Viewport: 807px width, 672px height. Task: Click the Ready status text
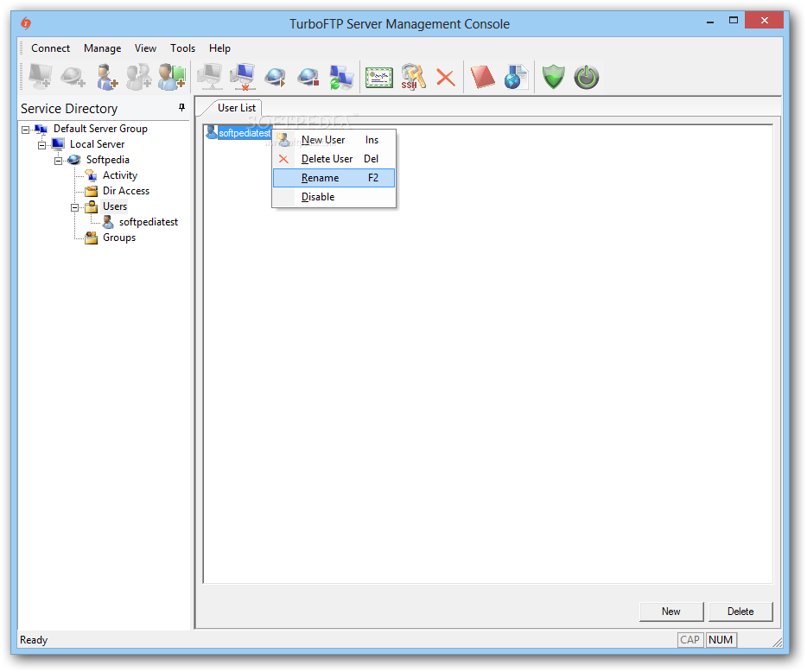pyautogui.click(x=34, y=640)
